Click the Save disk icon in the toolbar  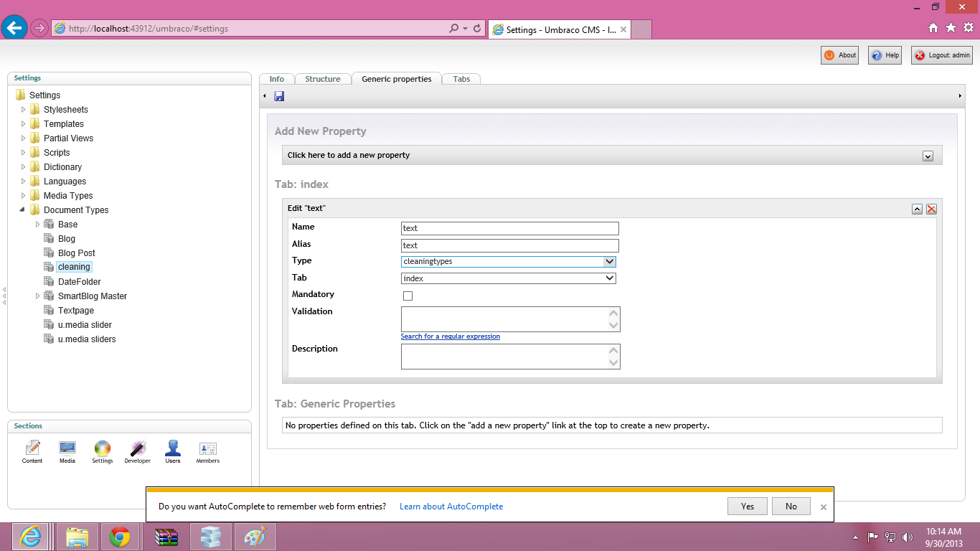[279, 96]
